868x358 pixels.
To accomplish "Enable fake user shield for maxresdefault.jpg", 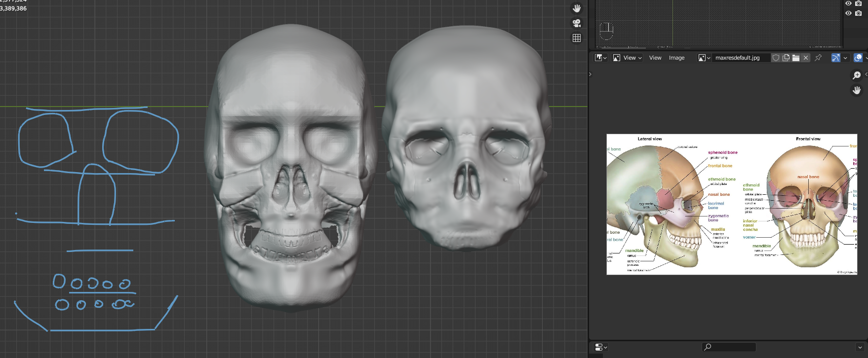I will pos(776,58).
